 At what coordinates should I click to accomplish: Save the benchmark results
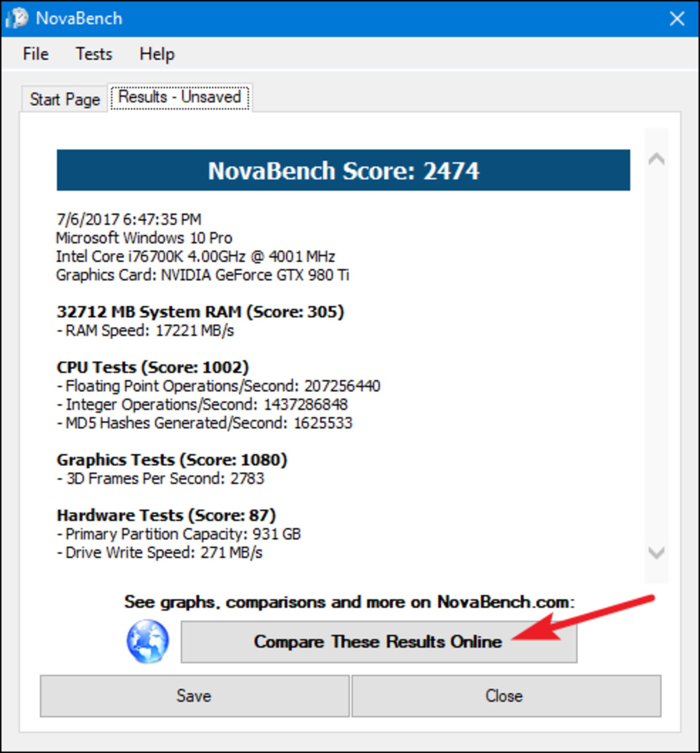click(195, 696)
